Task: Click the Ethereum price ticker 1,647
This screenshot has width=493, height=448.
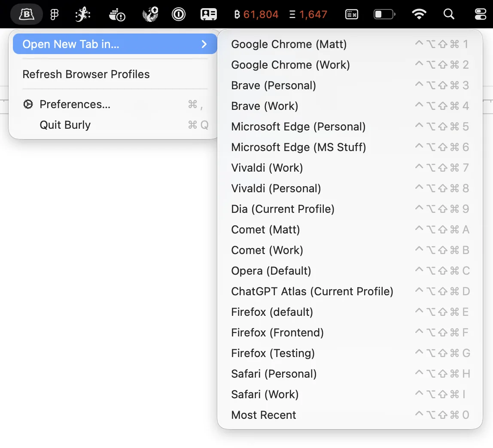Action: coord(308,15)
